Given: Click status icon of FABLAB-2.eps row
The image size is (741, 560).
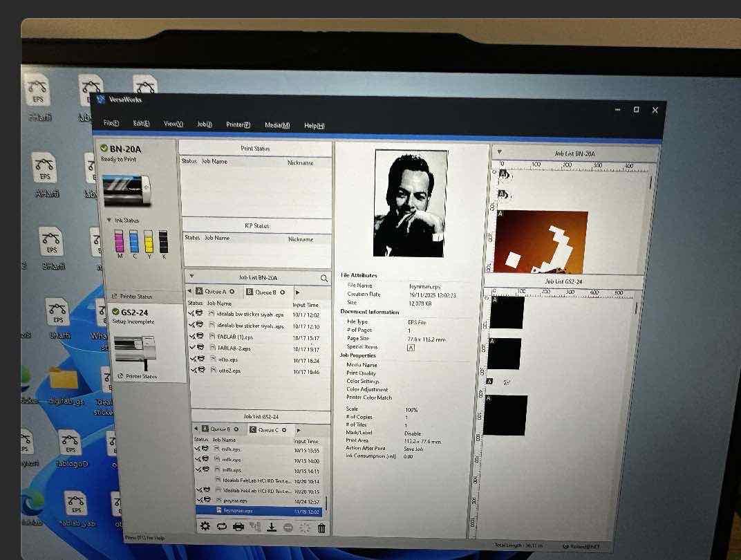Looking at the screenshot, I should 196,347.
